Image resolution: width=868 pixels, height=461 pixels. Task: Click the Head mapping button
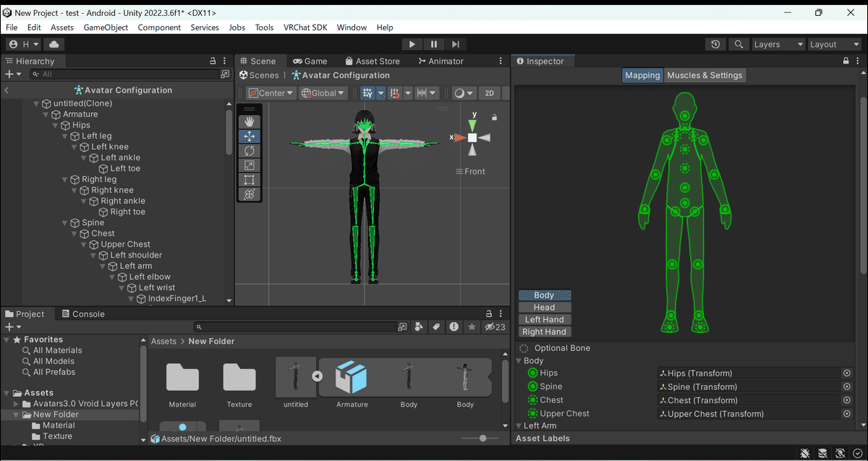point(544,308)
